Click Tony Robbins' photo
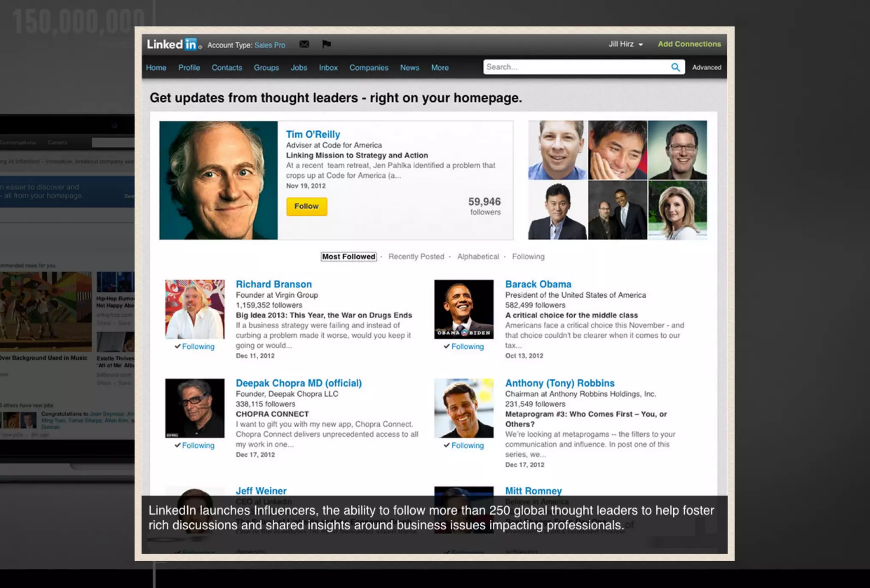The image size is (870, 588). (x=463, y=408)
